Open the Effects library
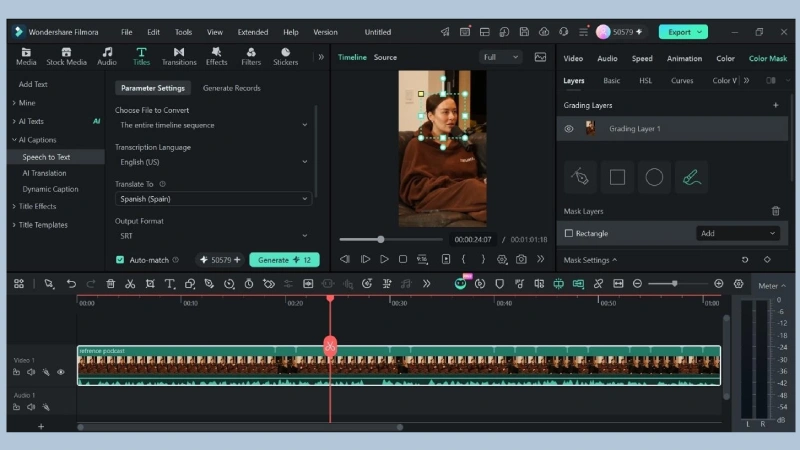Screen dimensions: 800x450 coord(216,56)
